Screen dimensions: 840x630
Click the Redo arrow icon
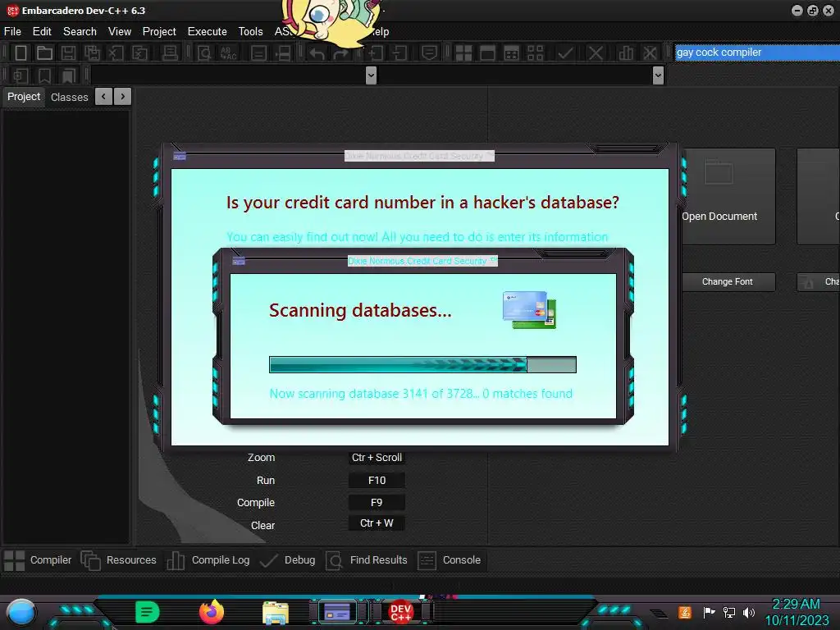(x=340, y=53)
